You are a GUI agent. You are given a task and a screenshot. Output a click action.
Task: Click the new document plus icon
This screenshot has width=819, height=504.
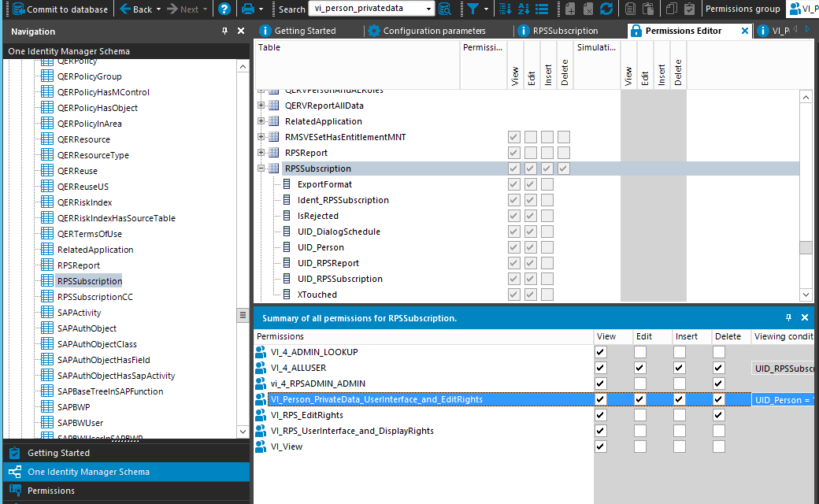(570, 9)
